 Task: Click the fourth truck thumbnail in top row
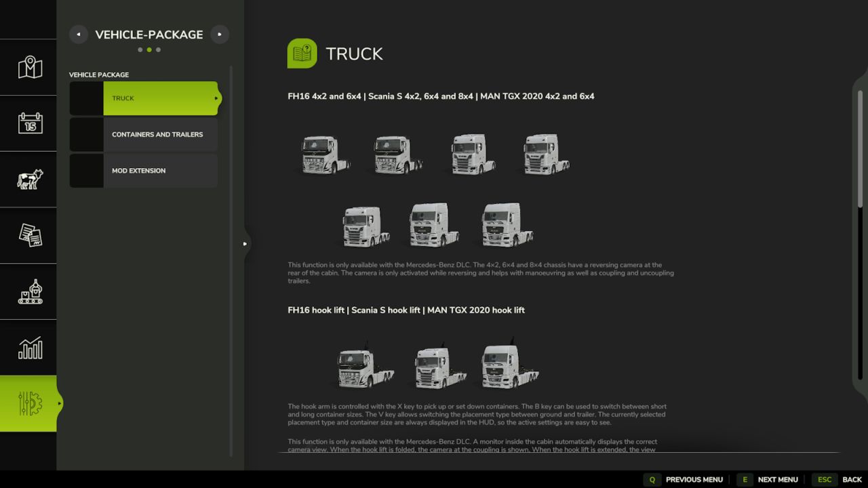point(546,154)
